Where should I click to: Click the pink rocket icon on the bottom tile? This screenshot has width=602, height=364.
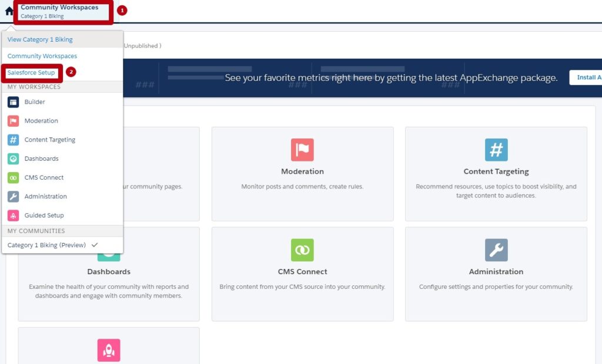[109, 350]
